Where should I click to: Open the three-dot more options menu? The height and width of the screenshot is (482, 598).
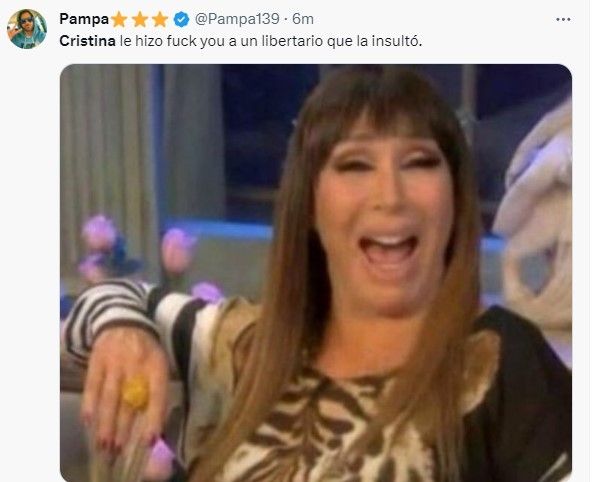[563, 19]
